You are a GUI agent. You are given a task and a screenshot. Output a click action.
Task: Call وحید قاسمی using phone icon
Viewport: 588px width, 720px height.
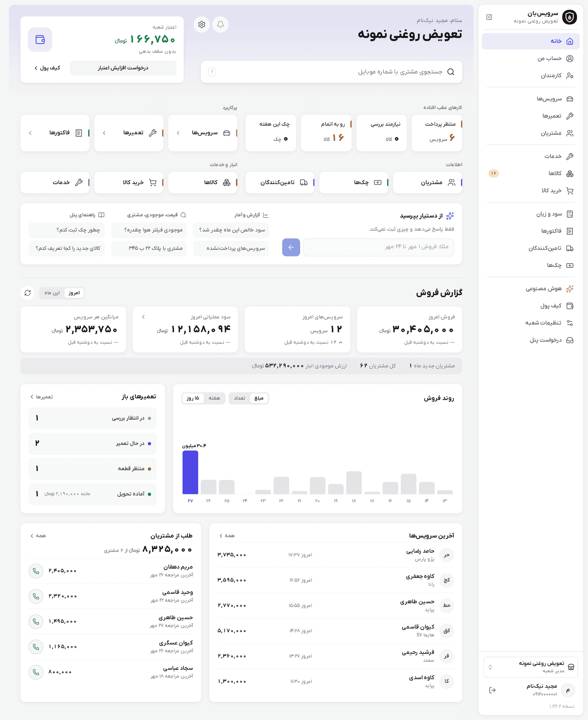tap(36, 596)
